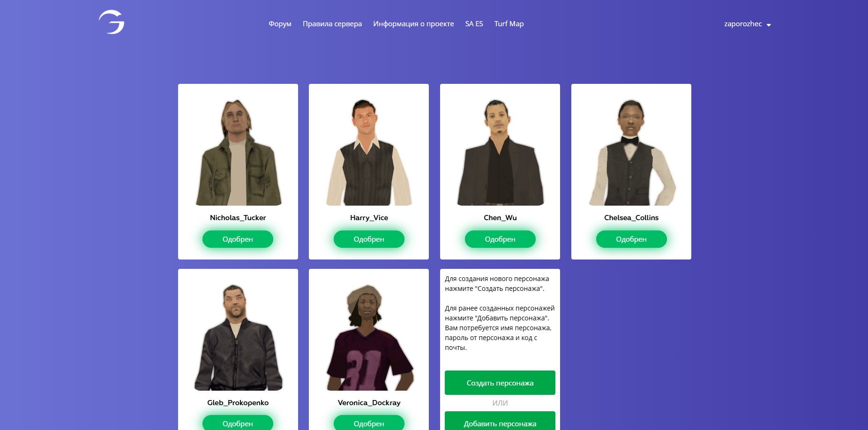Viewport: 868px width, 430px height.
Task: Select Veronica_Dockray character portrait
Action: (369, 337)
